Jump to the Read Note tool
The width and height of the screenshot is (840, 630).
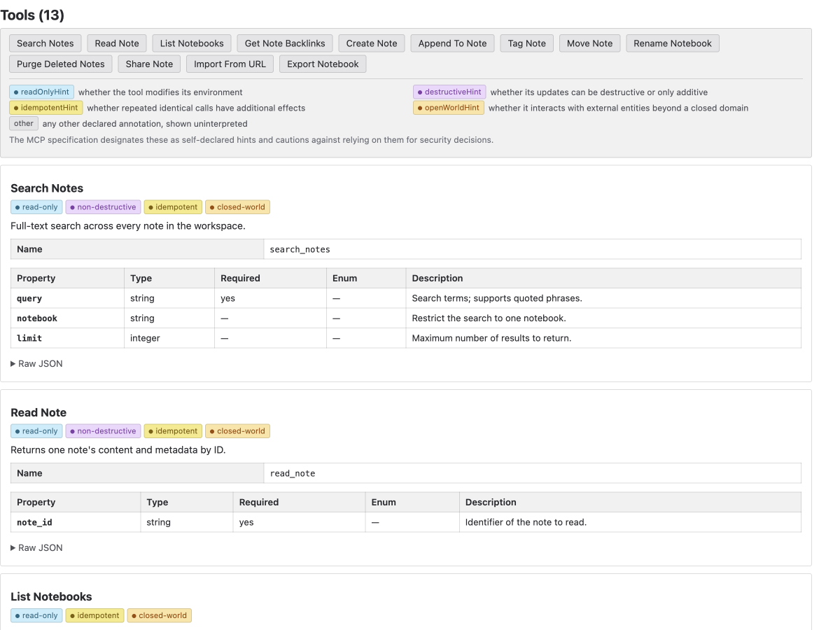(117, 43)
